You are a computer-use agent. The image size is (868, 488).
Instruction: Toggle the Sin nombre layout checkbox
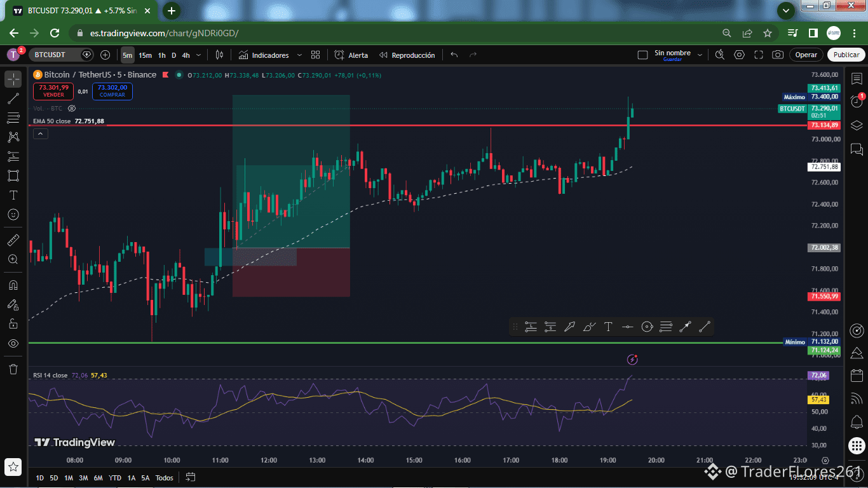pos(642,55)
